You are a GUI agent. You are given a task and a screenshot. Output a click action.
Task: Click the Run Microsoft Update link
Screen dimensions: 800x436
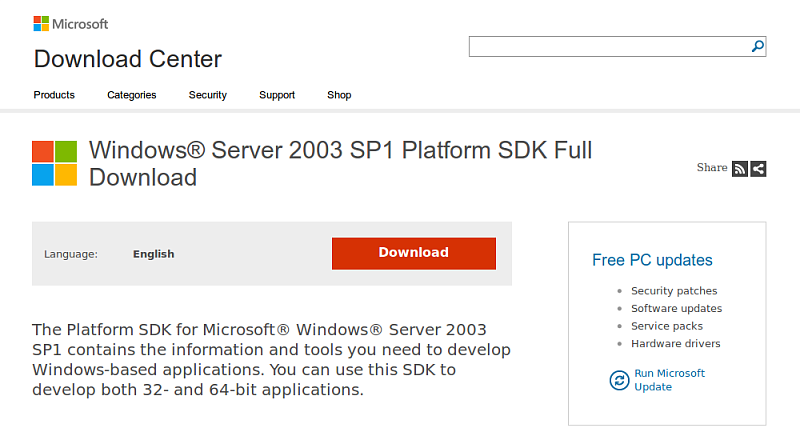coord(669,380)
